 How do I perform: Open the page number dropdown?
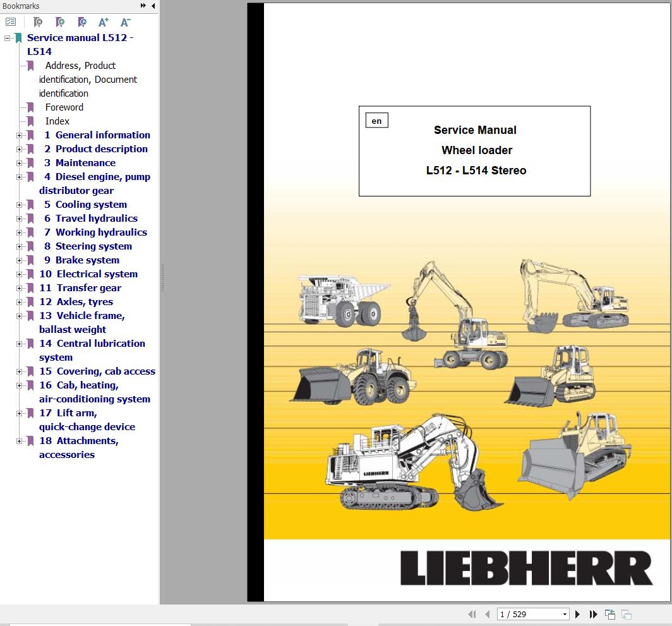pyautogui.click(x=565, y=614)
